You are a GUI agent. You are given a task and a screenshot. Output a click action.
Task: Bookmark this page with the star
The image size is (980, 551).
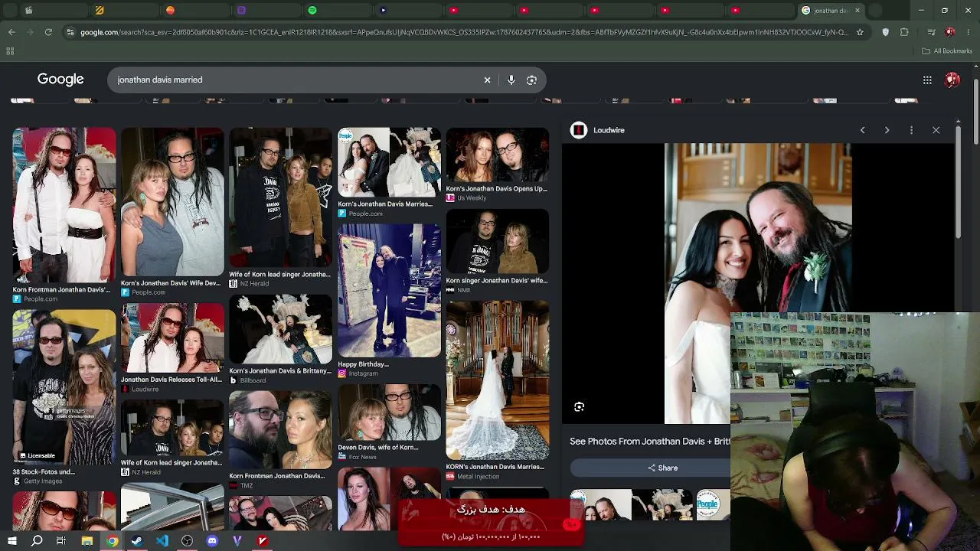(x=860, y=32)
